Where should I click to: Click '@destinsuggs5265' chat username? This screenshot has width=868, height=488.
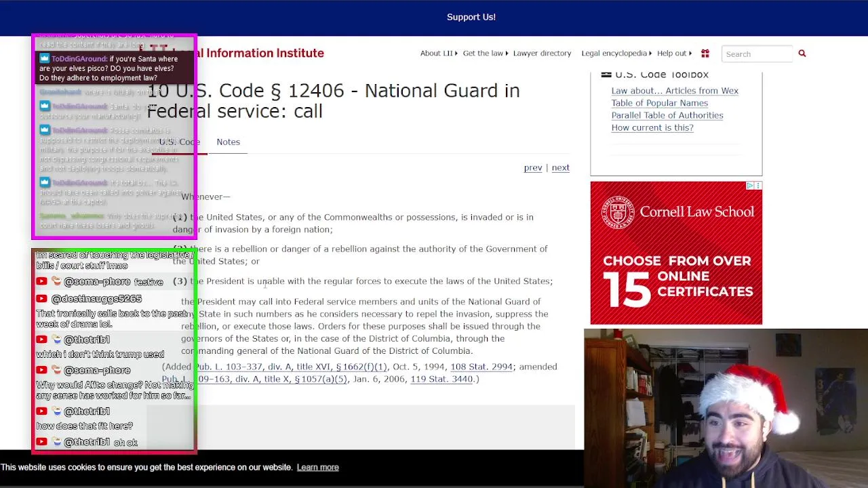(96, 299)
